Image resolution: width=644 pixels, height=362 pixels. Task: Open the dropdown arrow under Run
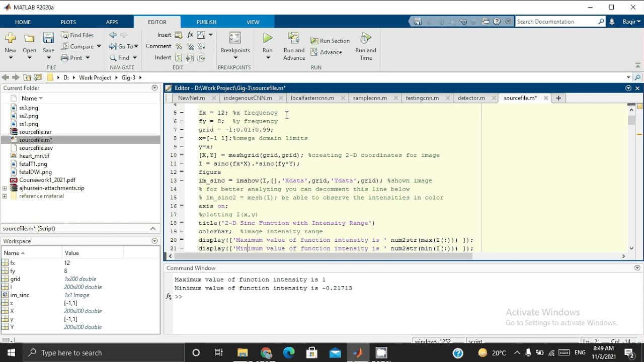tap(268, 57)
